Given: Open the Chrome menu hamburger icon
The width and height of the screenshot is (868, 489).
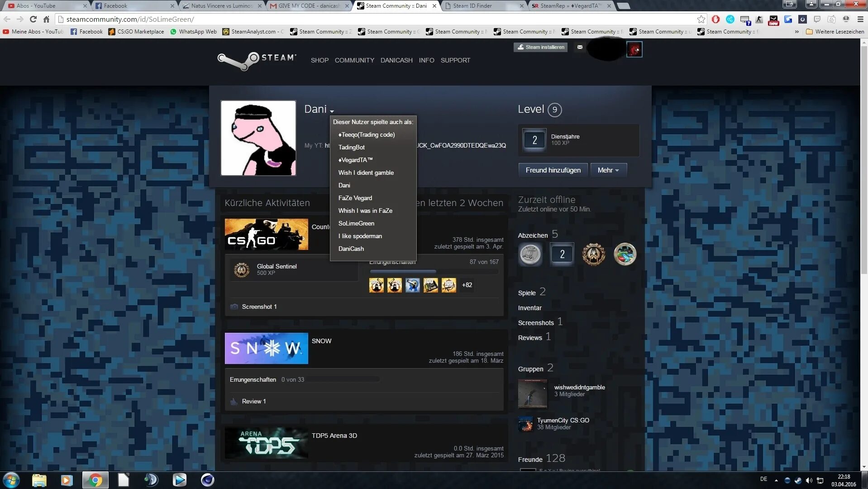Looking at the screenshot, I should pos(860,19).
